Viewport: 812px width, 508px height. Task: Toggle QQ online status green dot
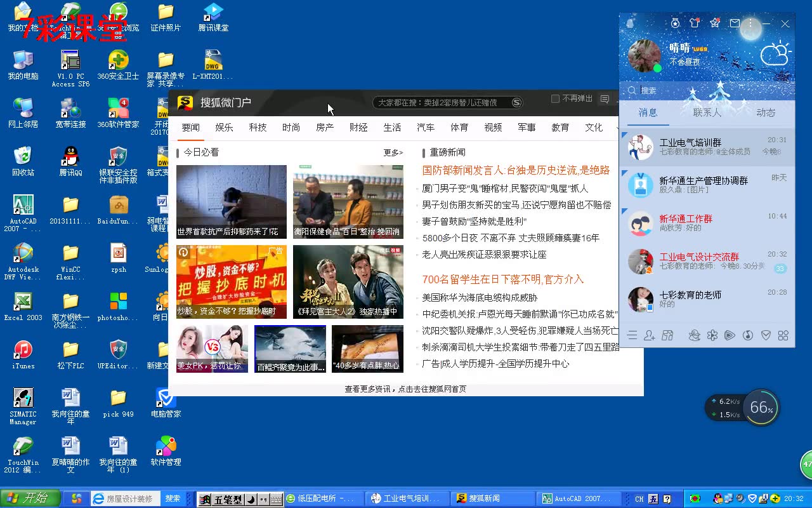[657, 68]
